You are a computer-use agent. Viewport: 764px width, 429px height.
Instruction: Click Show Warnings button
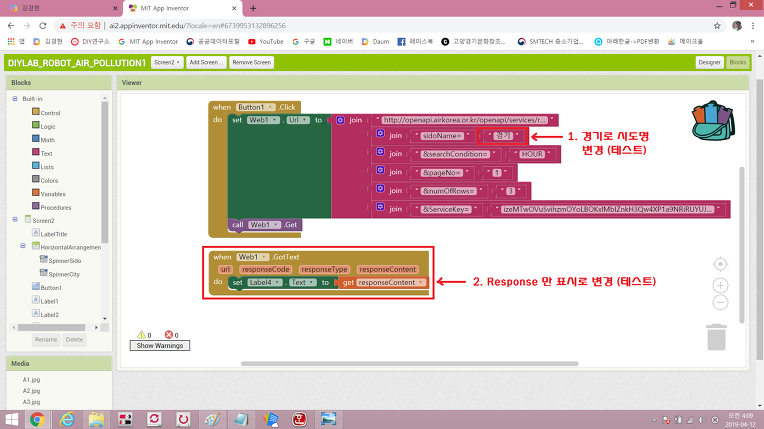pyautogui.click(x=160, y=346)
